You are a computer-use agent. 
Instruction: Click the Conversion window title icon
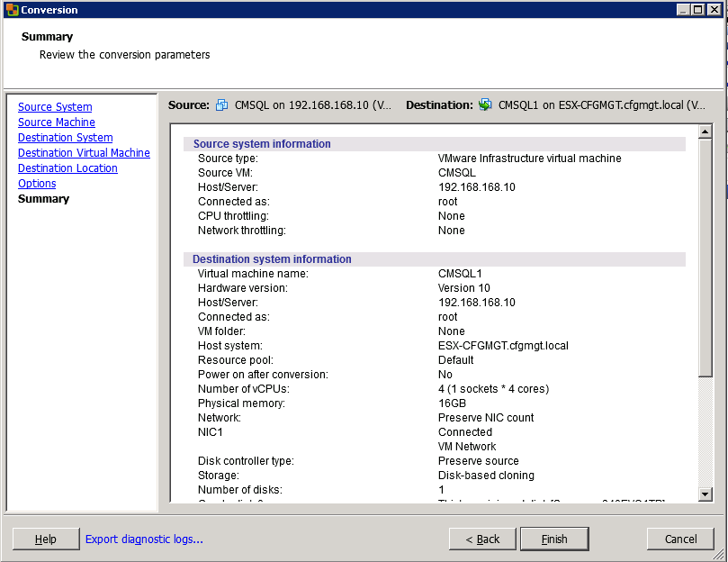tap(12, 10)
